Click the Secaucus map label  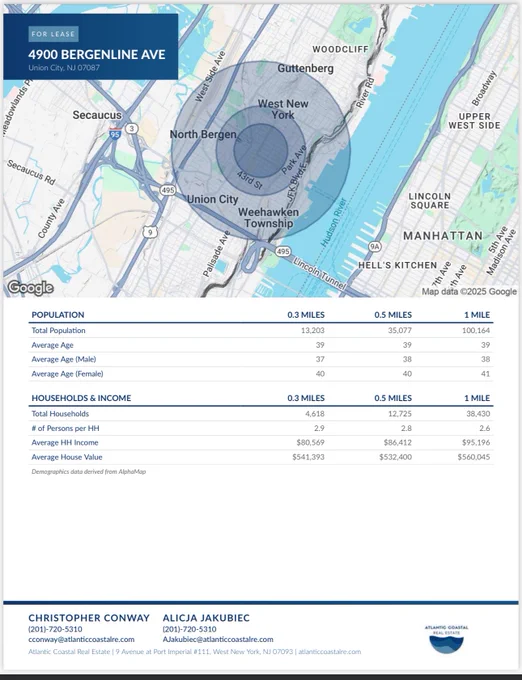(x=97, y=115)
